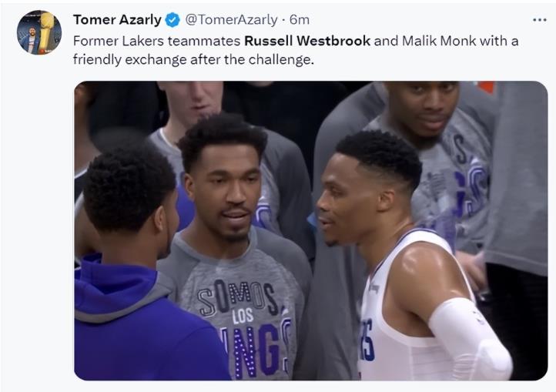The image size is (556, 392).
Task: Open the @TomerAzarly handle link
Action: [x=231, y=20]
